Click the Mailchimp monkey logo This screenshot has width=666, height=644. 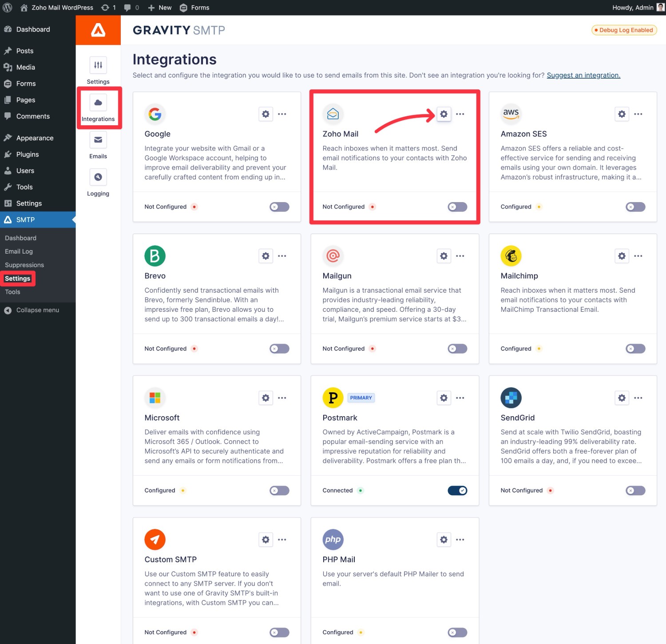pyautogui.click(x=511, y=256)
